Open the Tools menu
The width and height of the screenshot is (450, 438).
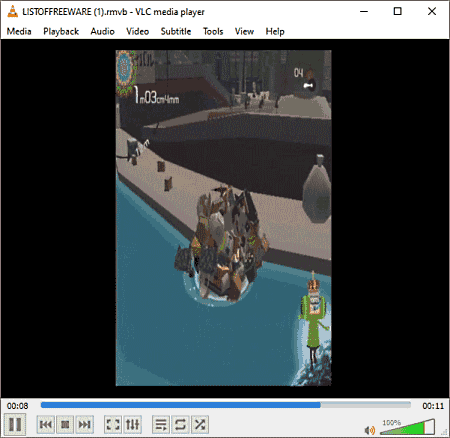coord(213,31)
